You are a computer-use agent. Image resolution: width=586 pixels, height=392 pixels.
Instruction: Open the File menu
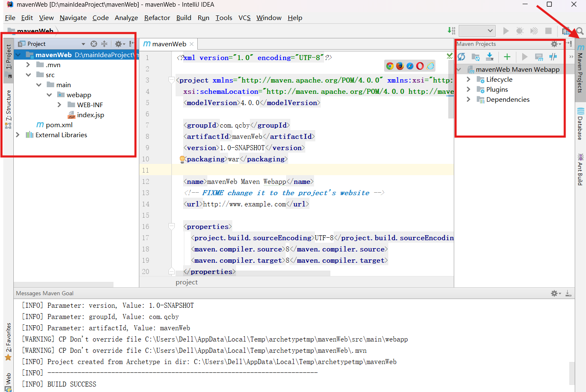10,18
